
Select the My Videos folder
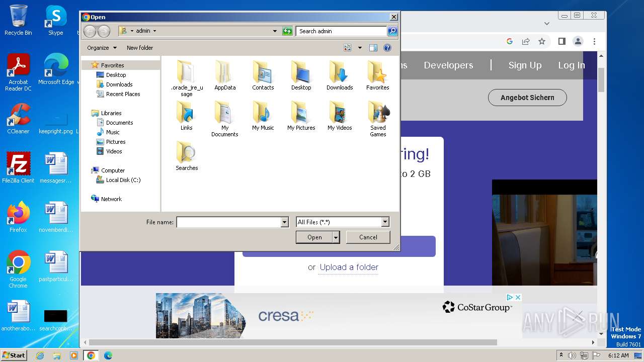tap(340, 116)
